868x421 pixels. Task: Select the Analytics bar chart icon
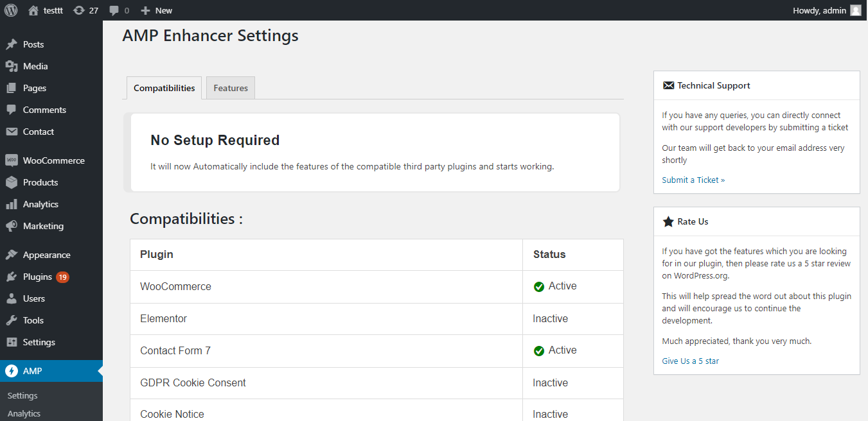12,204
